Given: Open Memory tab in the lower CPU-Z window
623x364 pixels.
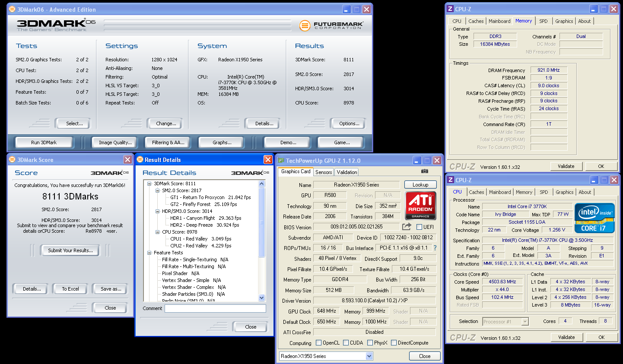Looking at the screenshot, I should click(524, 192).
